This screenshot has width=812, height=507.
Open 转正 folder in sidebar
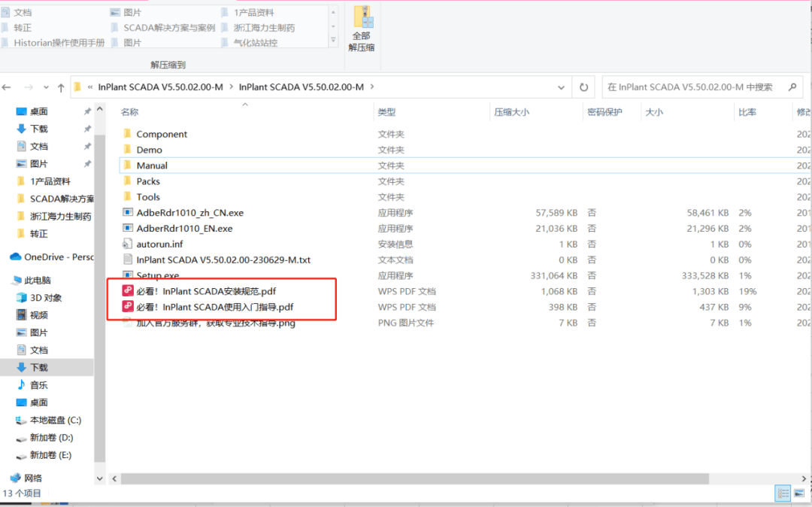click(38, 234)
